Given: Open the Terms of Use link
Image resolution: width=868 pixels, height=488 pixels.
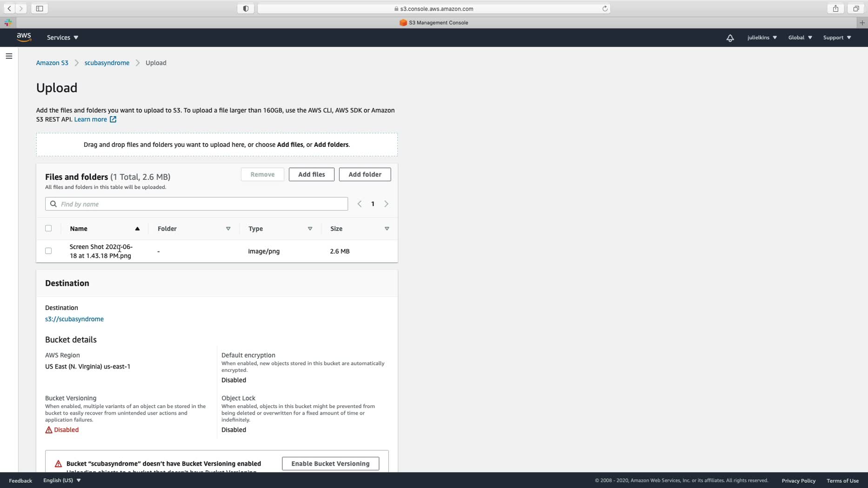Looking at the screenshot, I should click(x=842, y=481).
